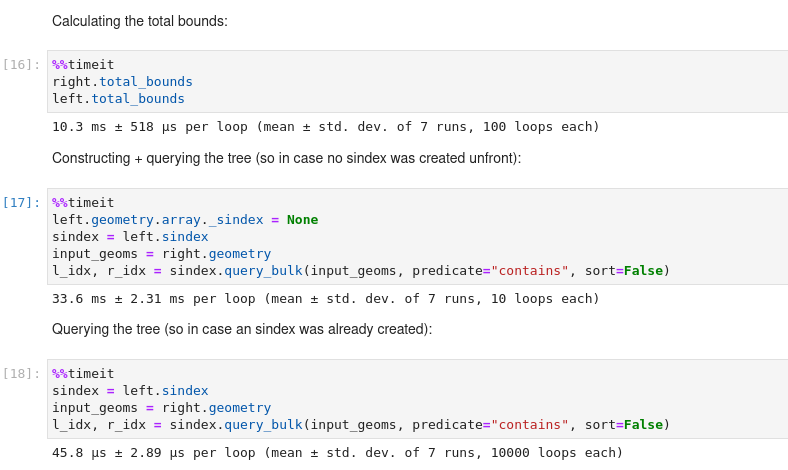Click the query_bulk line in cell 18
The image size is (788, 470).
(361, 425)
